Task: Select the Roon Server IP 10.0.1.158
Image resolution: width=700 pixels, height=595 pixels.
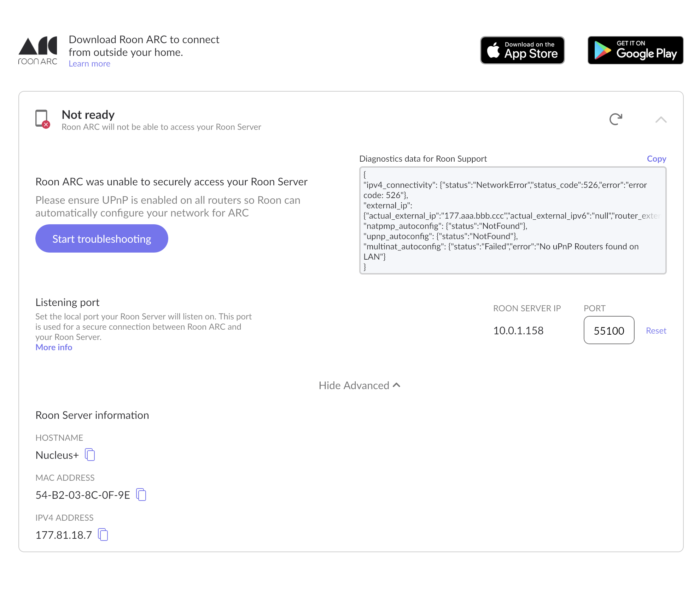Action: pos(518,330)
